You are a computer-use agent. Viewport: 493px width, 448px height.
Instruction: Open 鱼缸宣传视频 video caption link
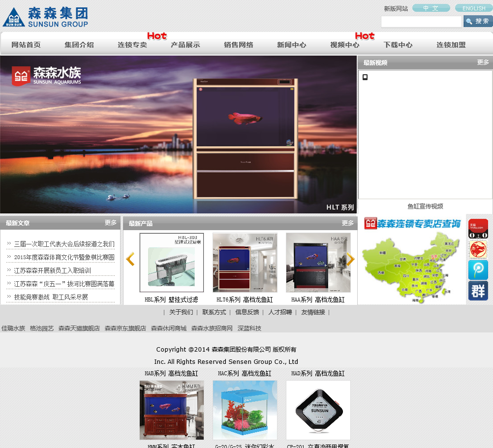[x=425, y=206]
